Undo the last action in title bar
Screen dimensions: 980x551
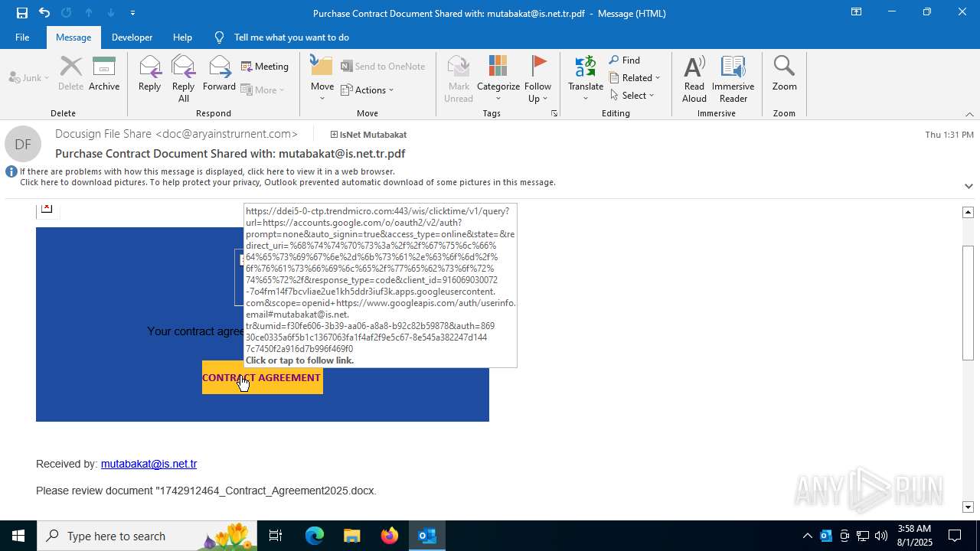pyautogui.click(x=44, y=12)
